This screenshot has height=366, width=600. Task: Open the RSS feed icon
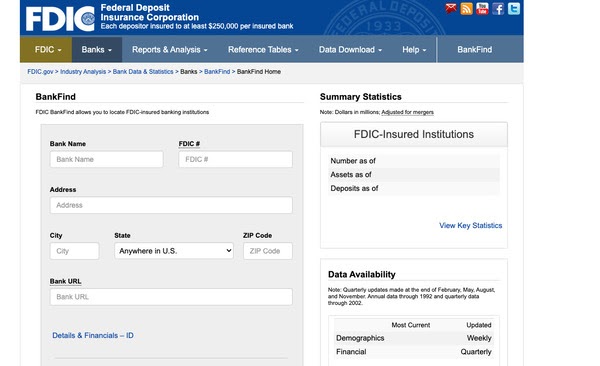(x=466, y=8)
